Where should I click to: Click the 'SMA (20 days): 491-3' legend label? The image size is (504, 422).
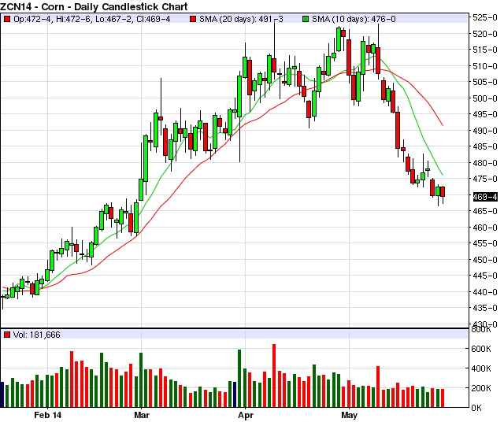pyautogui.click(x=241, y=19)
